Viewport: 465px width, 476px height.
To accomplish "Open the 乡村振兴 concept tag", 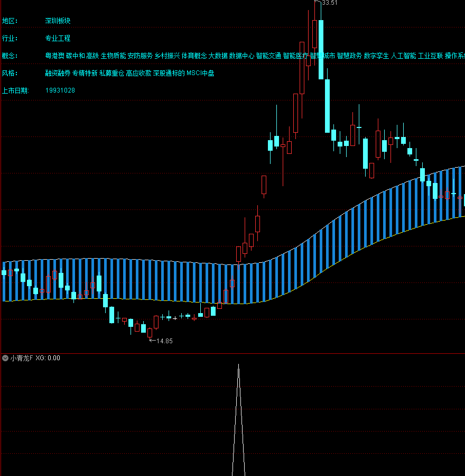I will click(167, 56).
